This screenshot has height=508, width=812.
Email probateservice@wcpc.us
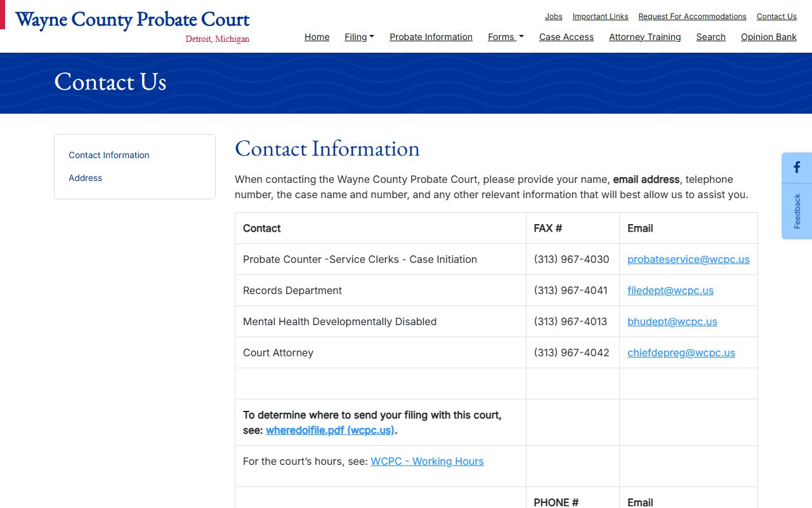(688, 259)
